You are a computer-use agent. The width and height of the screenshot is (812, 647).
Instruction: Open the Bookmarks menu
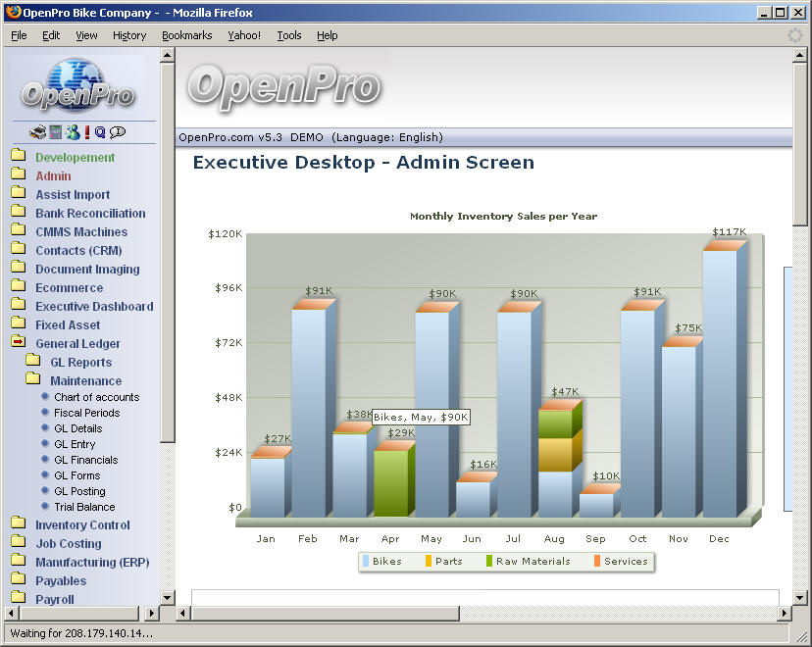[186, 35]
